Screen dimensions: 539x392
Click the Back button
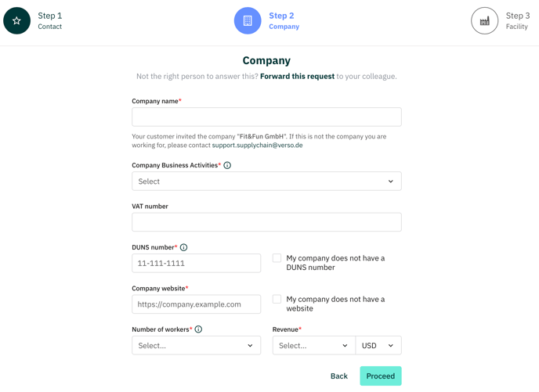tap(339, 376)
